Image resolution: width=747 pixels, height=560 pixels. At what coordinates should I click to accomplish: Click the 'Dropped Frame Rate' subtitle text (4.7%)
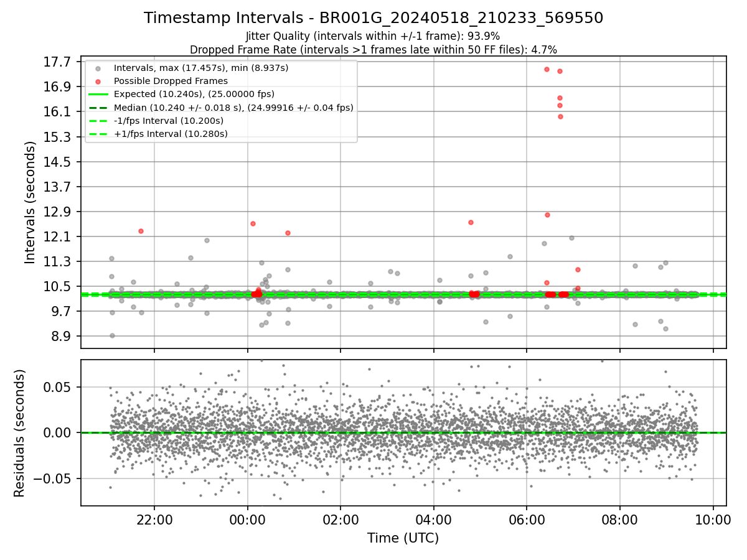(x=373, y=49)
